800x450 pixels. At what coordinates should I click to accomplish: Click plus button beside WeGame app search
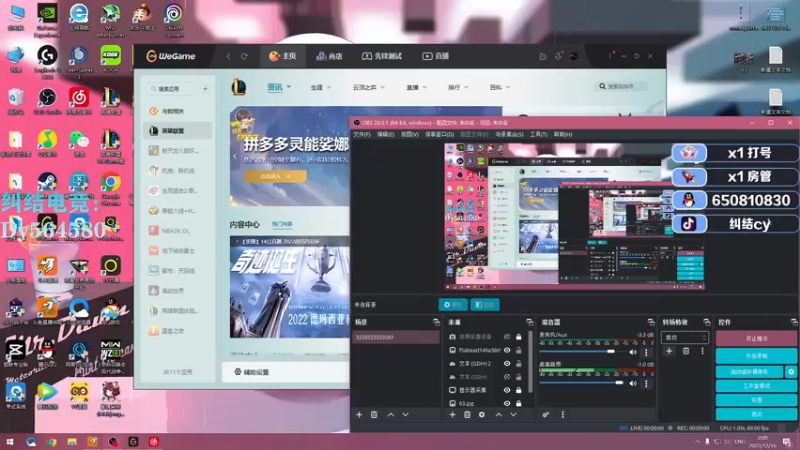[205, 89]
